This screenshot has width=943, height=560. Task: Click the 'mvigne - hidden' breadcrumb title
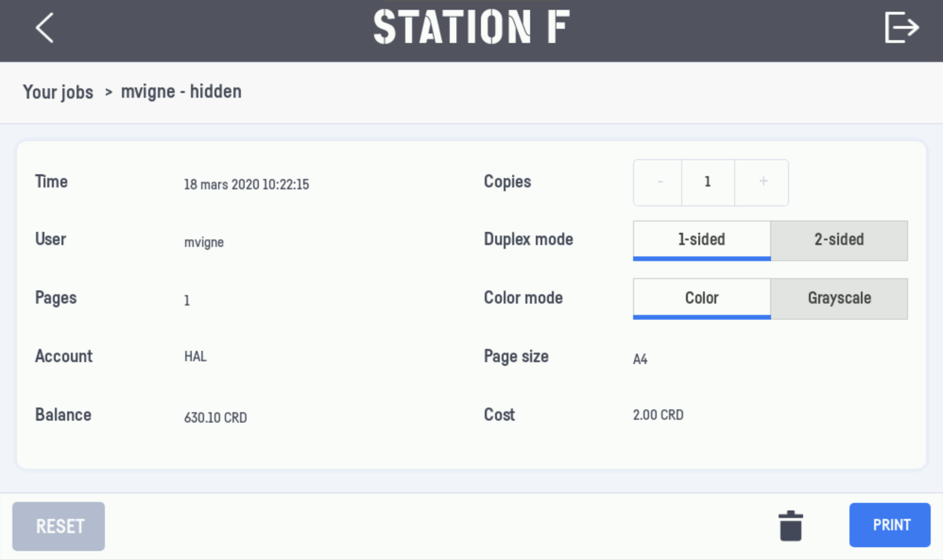[x=181, y=92]
